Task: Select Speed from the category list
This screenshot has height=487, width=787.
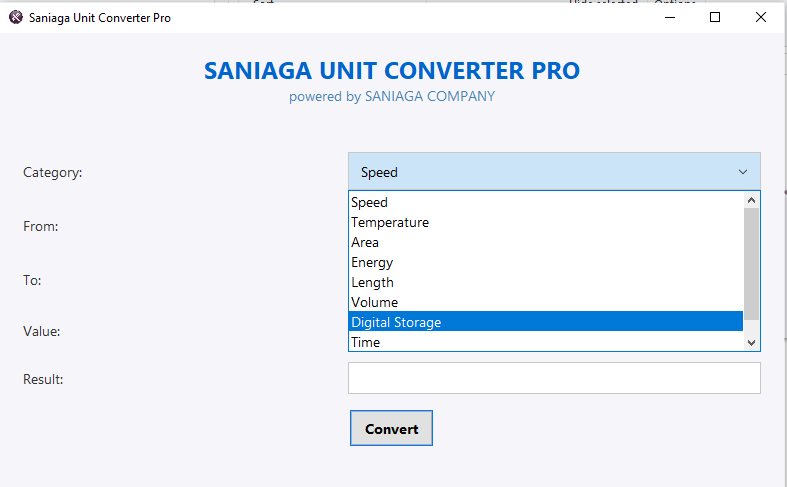Action: pos(546,202)
